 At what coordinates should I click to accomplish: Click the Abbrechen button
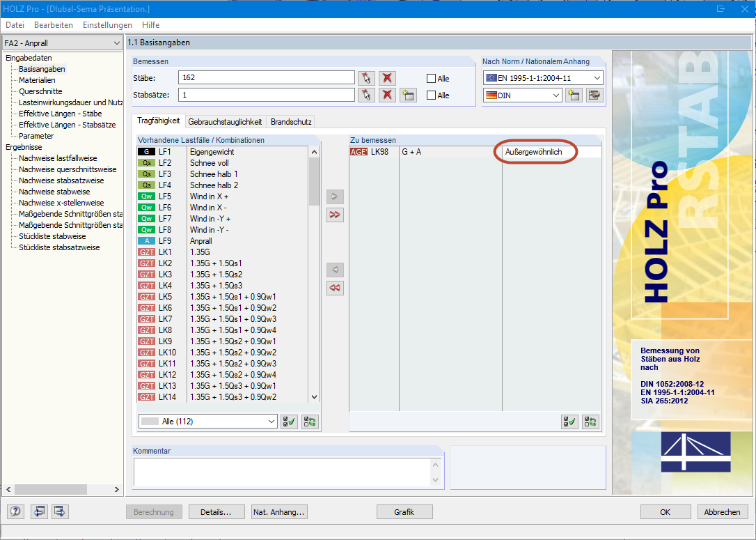(x=723, y=512)
